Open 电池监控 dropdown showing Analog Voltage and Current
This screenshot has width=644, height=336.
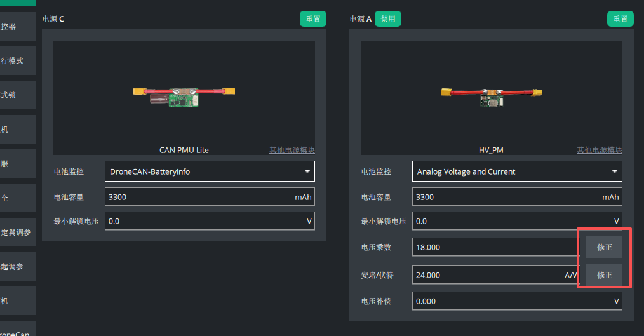(517, 171)
